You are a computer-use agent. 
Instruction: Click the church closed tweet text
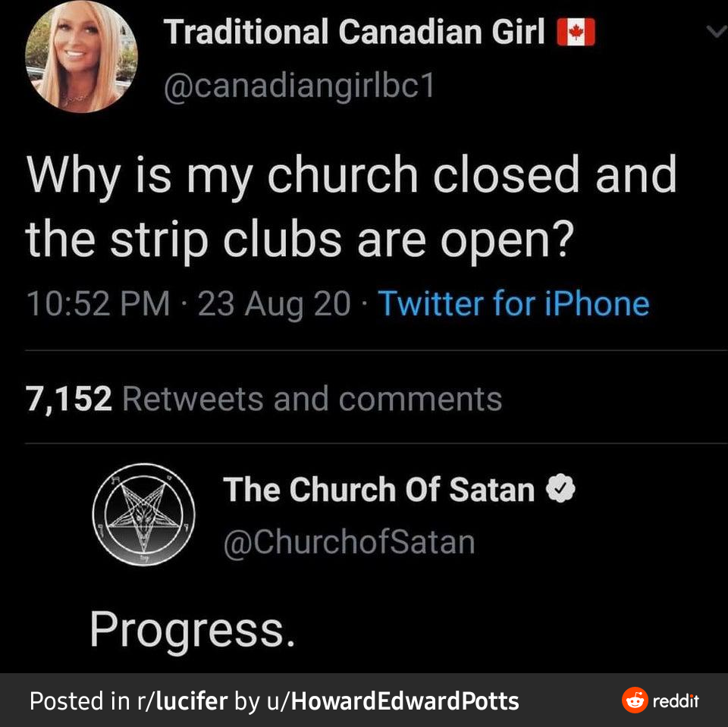pos(351,205)
